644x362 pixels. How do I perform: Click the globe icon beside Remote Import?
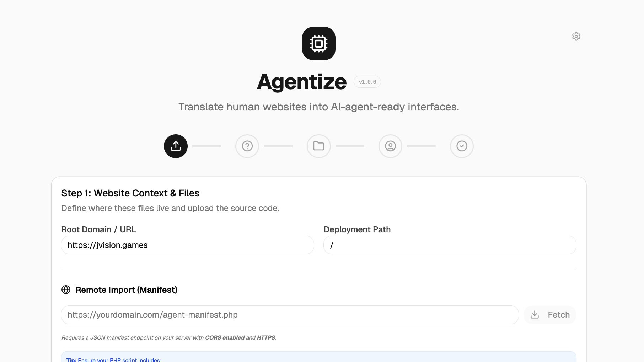coord(66,290)
